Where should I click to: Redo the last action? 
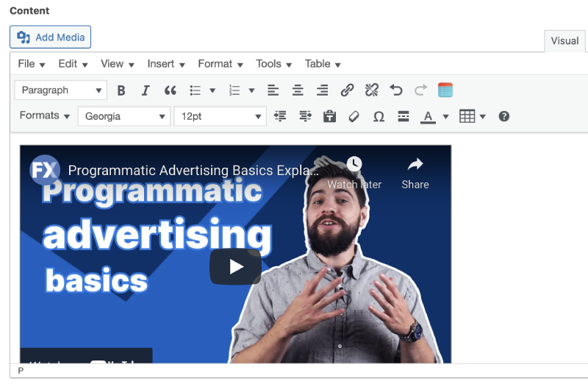(x=420, y=90)
